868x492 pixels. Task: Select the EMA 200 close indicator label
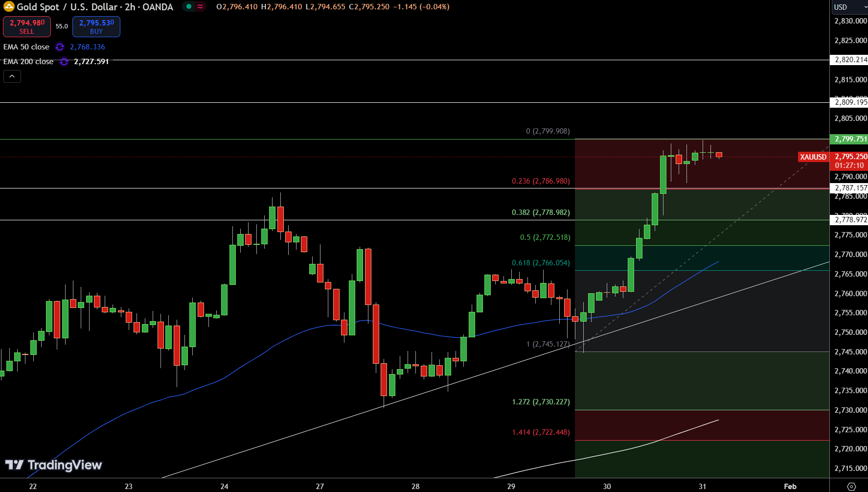pos(28,62)
